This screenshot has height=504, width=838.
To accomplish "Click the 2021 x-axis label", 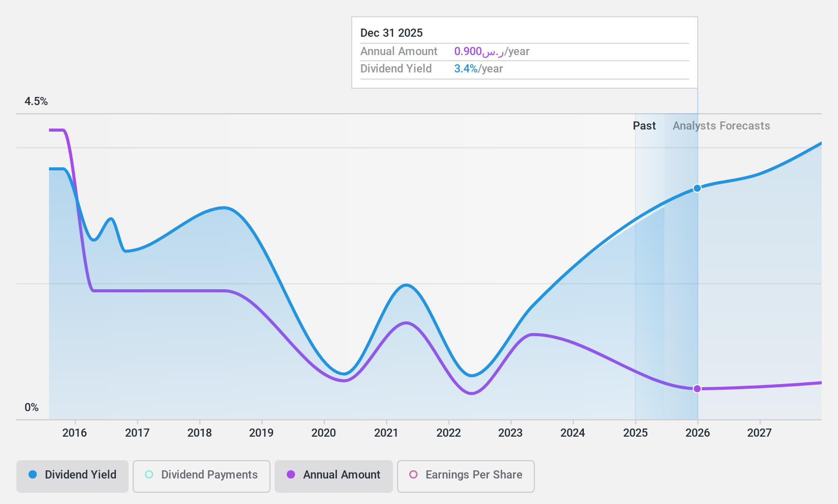I will (386, 433).
